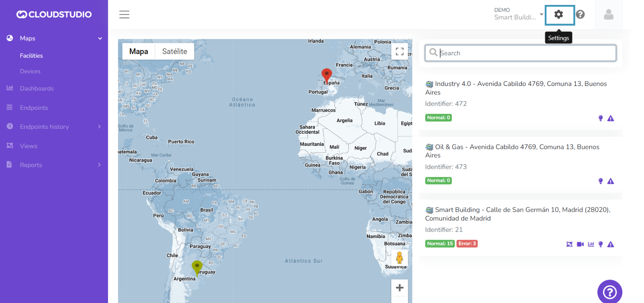Open alerts triangle icon for Industry 4.0
The height and width of the screenshot is (303, 644).
(610, 119)
